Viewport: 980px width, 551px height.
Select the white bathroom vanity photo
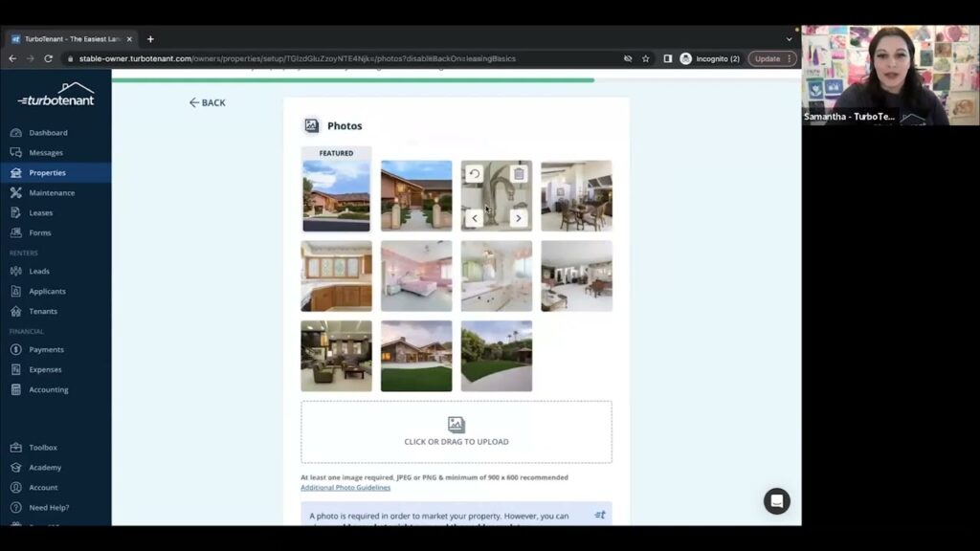(497, 276)
